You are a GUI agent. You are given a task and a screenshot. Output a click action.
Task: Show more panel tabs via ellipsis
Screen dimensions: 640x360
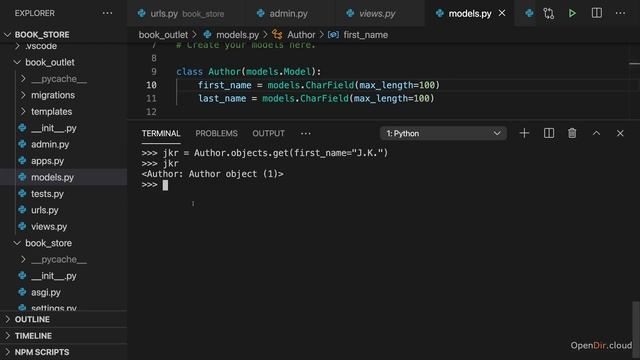[305, 133]
